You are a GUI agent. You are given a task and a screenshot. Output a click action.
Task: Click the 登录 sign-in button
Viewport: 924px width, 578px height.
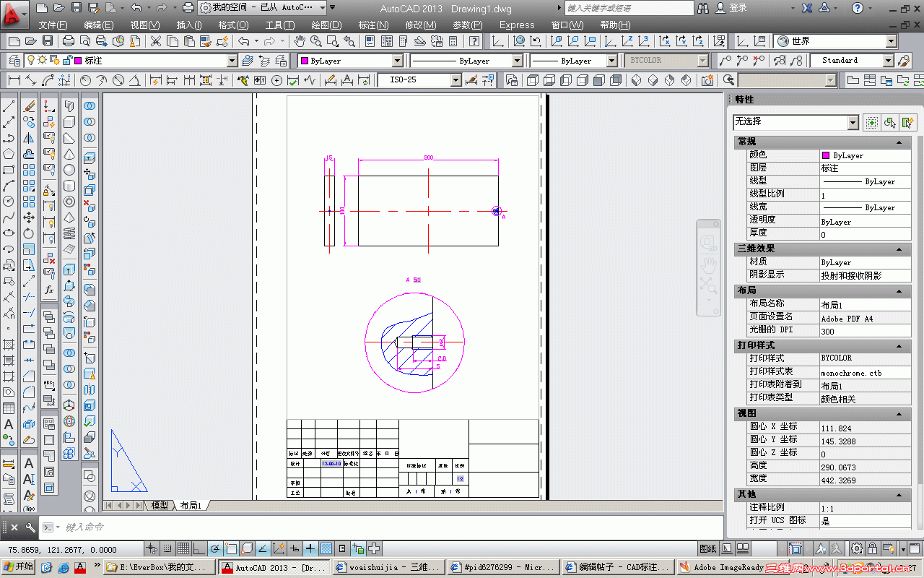point(737,8)
